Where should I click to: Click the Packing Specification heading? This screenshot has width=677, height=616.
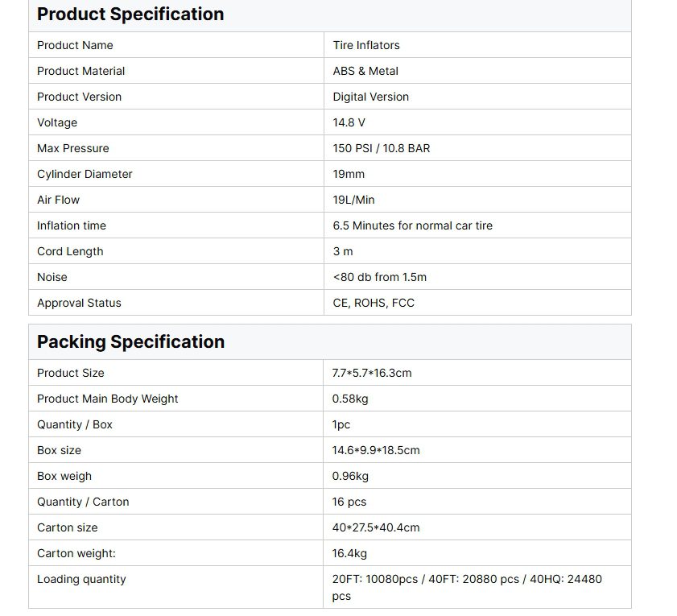pos(130,341)
